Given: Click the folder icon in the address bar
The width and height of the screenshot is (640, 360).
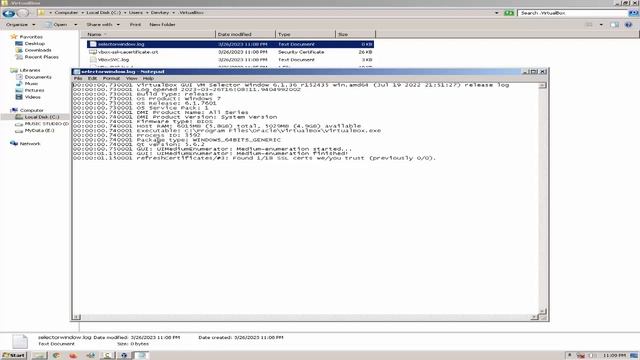Looking at the screenshot, I should point(41,13).
